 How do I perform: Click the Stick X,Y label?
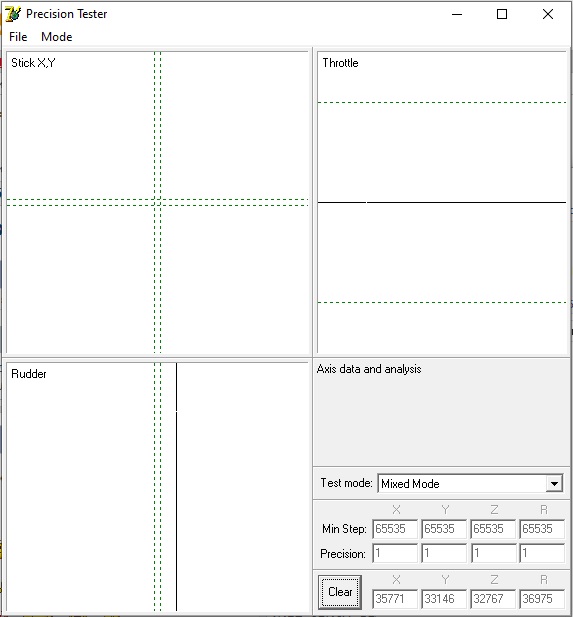[33, 63]
